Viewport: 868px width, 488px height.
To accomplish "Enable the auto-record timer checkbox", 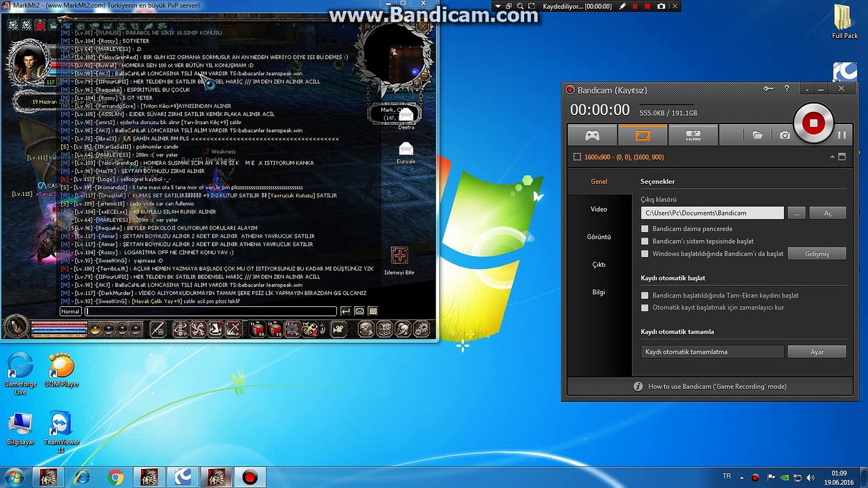I will coord(645,308).
